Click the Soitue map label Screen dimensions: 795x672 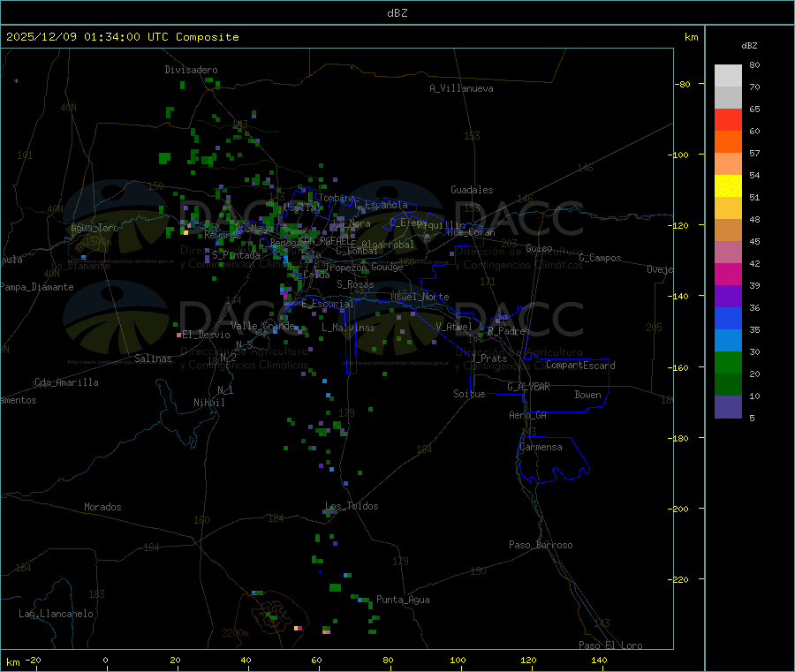point(469,394)
